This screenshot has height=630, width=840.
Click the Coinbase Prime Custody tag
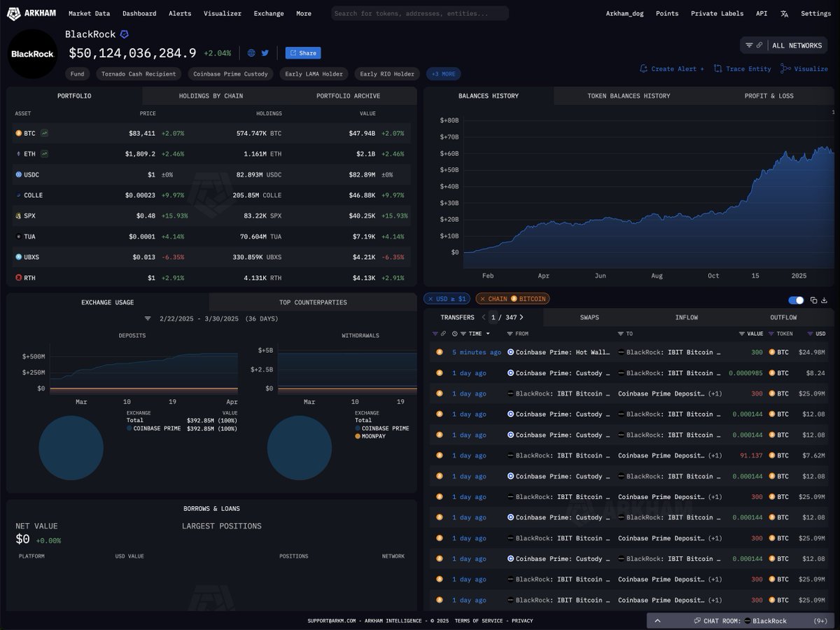pyautogui.click(x=230, y=73)
